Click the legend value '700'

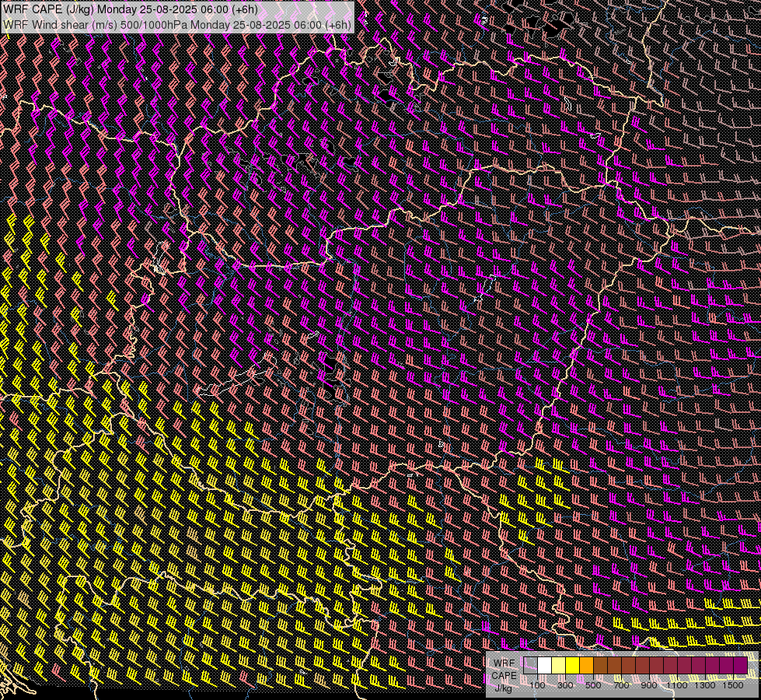pyautogui.click(x=621, y=685)
